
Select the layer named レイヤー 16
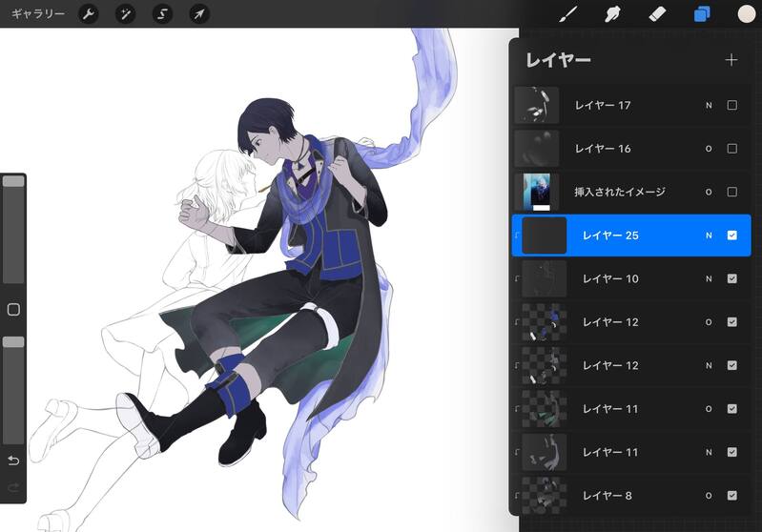[x=603, y=149]
